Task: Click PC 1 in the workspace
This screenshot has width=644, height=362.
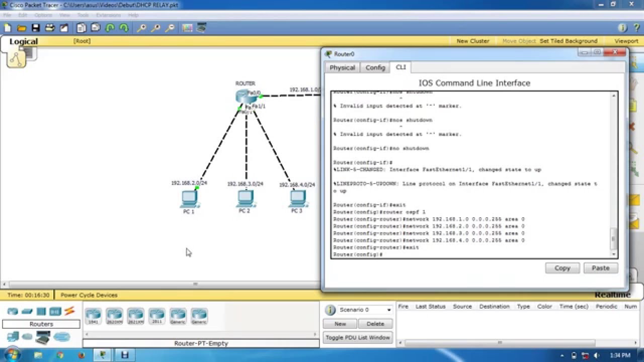Action: pyautogui.click(x=189, y=200)
